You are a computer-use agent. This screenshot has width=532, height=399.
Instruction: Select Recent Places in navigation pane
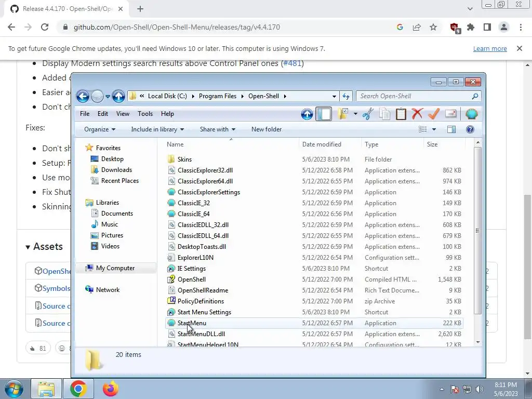click(120, 181)
